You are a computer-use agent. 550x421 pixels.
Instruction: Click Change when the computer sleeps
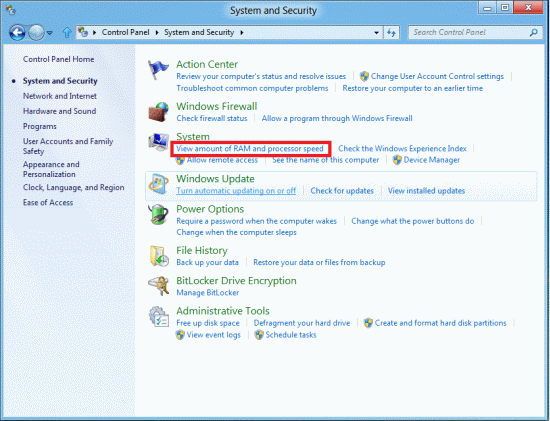click(x=236, y=233)
